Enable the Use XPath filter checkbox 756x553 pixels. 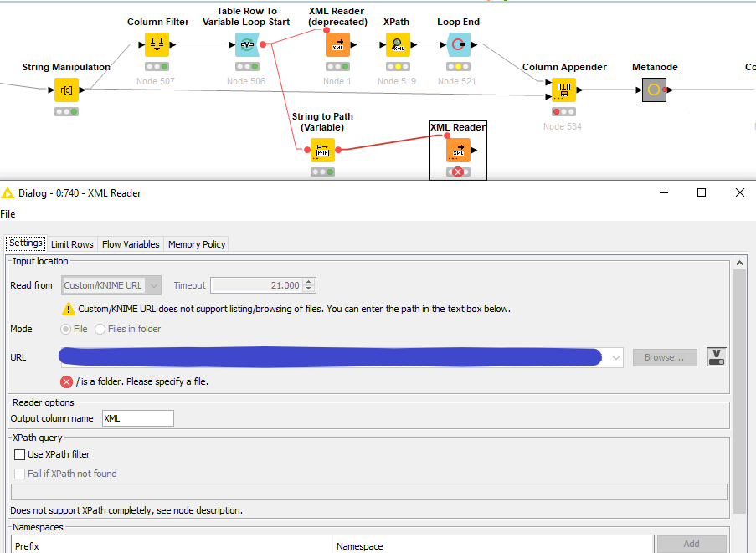20,454
